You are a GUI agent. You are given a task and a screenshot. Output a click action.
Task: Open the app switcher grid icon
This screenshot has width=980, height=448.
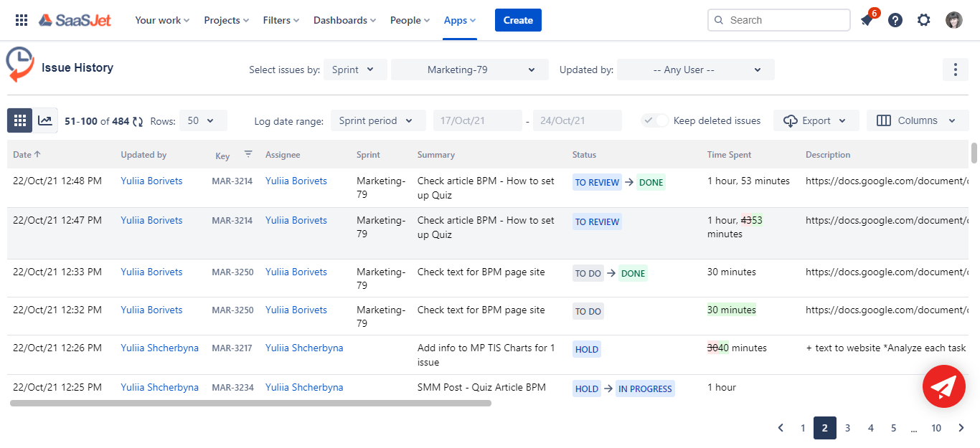[22, 20]
